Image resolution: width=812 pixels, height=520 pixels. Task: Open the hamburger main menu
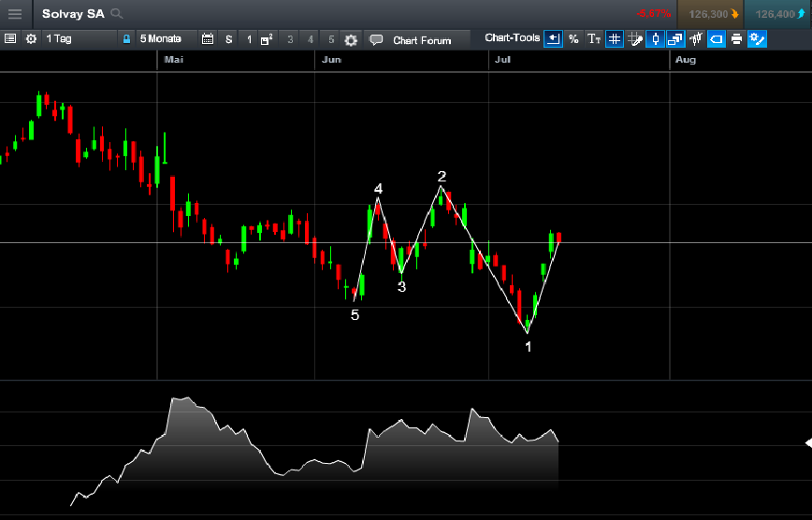tap(15, 14)
